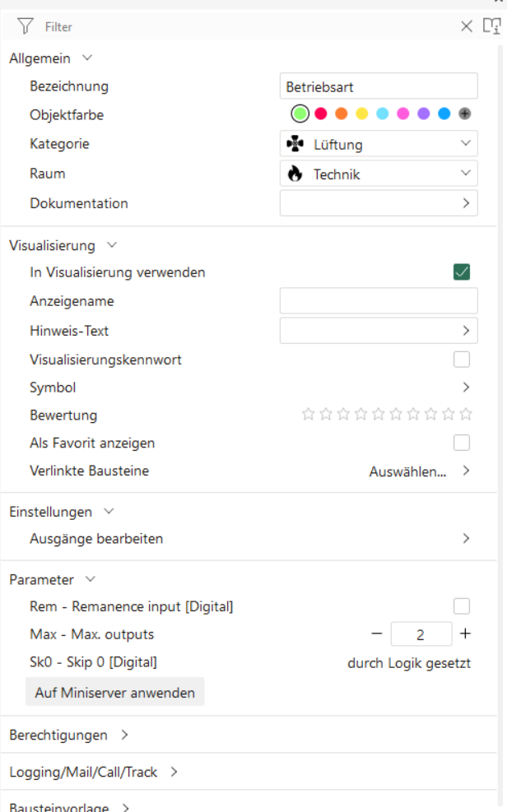Open the Raum dropdown
This screenshot has height=812, width=507.
465,174
